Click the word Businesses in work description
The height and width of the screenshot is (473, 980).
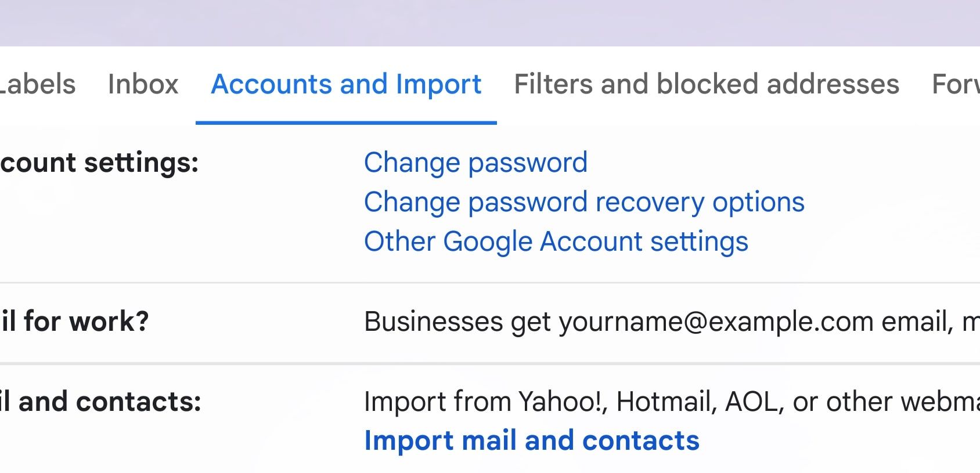pos(433,322)
